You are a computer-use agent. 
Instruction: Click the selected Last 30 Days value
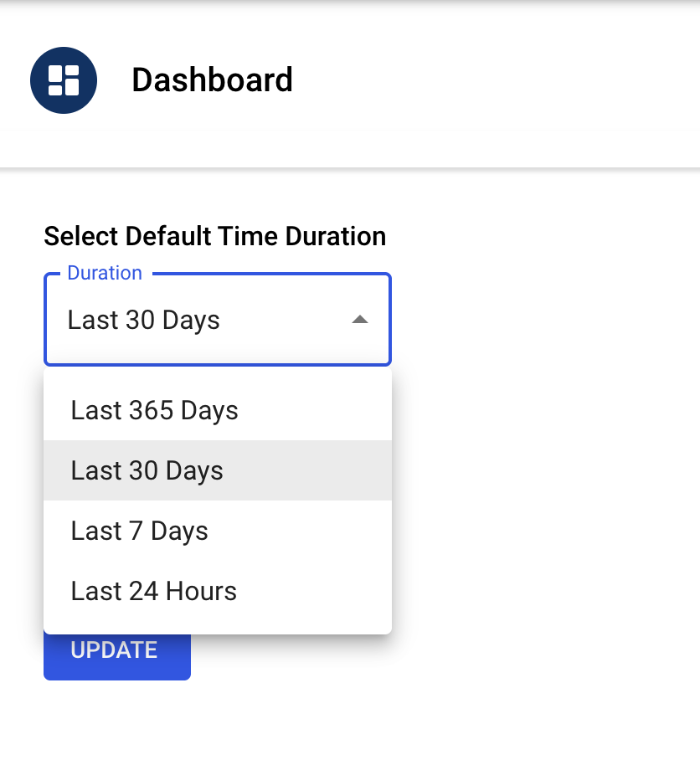tap(144, 320)
